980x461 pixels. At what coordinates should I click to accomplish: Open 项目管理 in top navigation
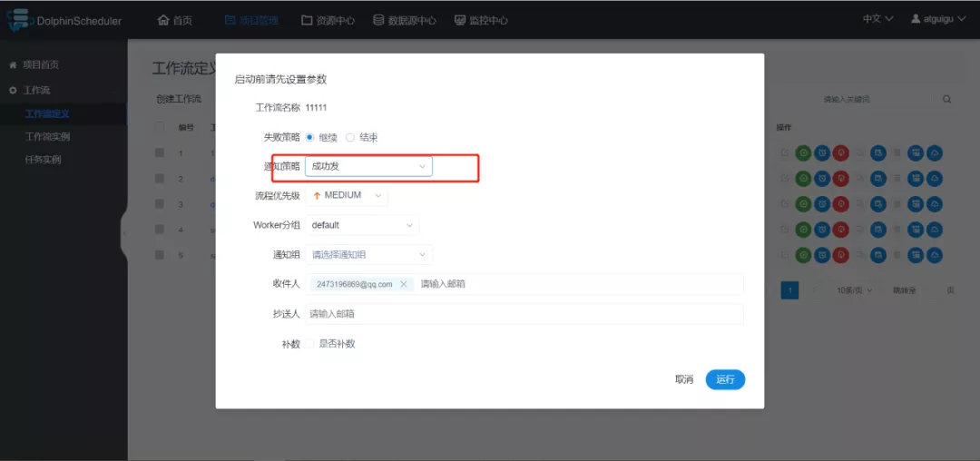(x=251, y=20)
